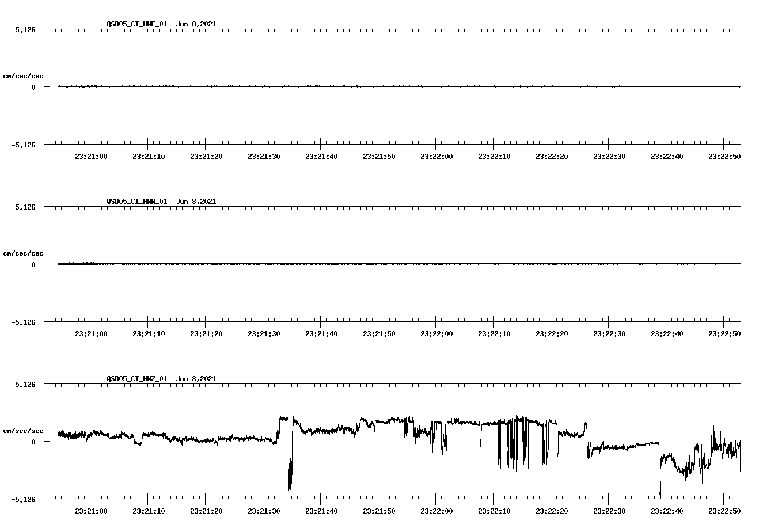Click 23:22:40 time label under HNE plot

click(x=667, y=156)
